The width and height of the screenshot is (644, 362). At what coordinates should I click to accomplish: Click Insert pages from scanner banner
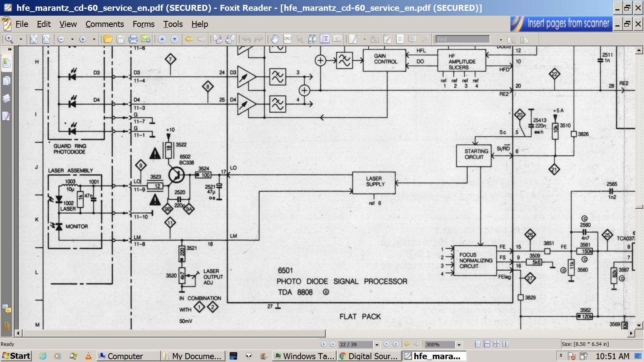(561, 24)
